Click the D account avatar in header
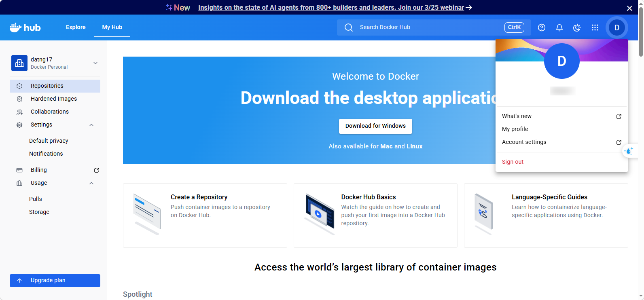Image resolution: width=644 pixels, height=300 pixels. 617,27
